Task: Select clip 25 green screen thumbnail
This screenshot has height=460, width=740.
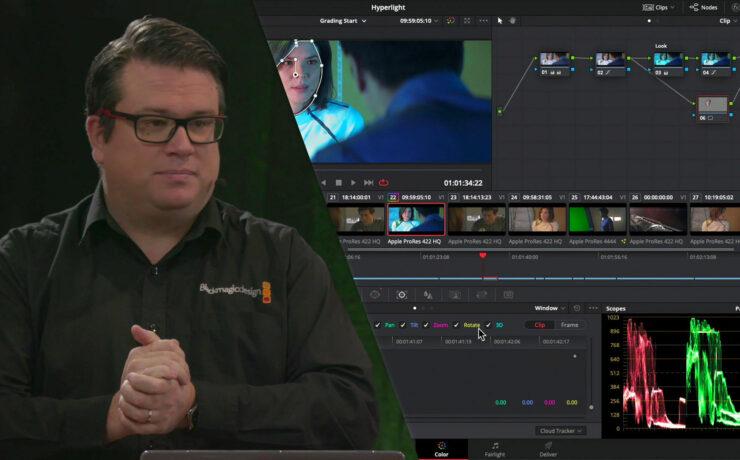Action: (597, 220)
